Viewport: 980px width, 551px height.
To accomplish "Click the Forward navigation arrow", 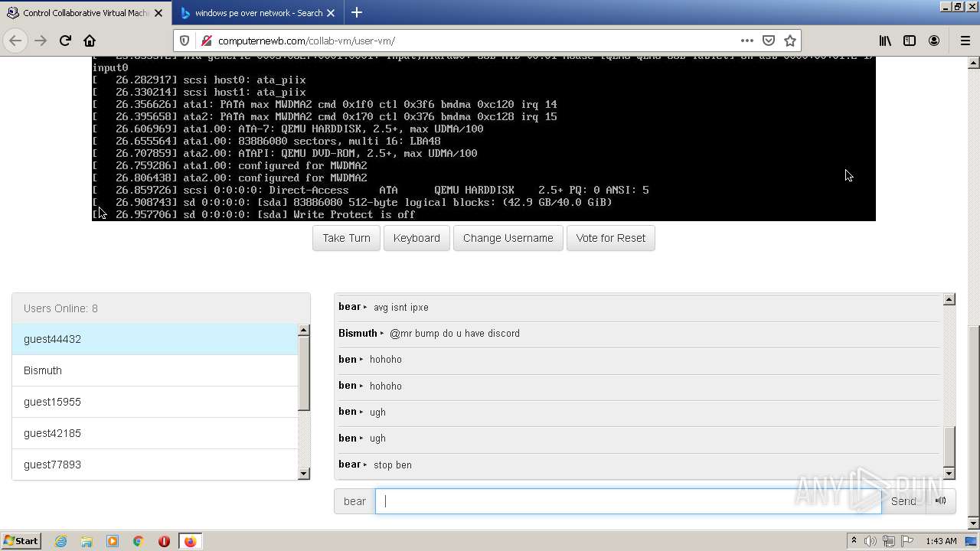I will (x=41, y=41).
